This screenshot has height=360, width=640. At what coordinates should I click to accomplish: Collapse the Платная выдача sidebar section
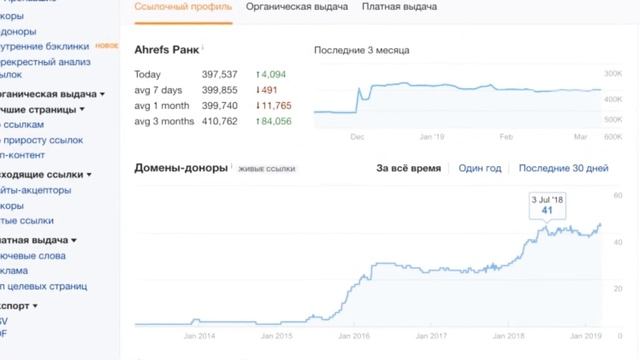click(73, 240)
